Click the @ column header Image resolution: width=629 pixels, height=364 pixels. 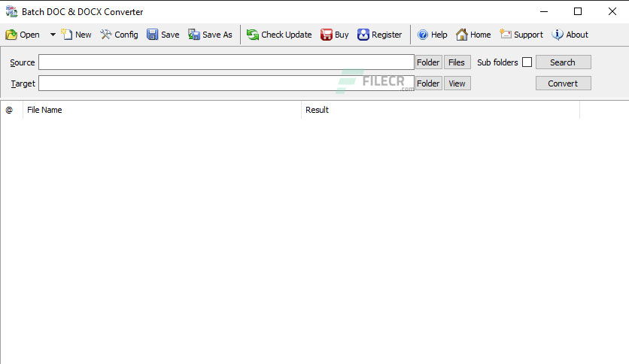coord(11,110)
